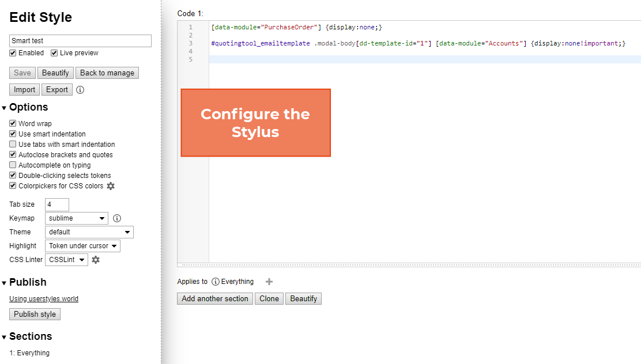Viewport: 641px width, 364px height.
Task: Toggle Double-clicking selects tokens
Action: 13,175
